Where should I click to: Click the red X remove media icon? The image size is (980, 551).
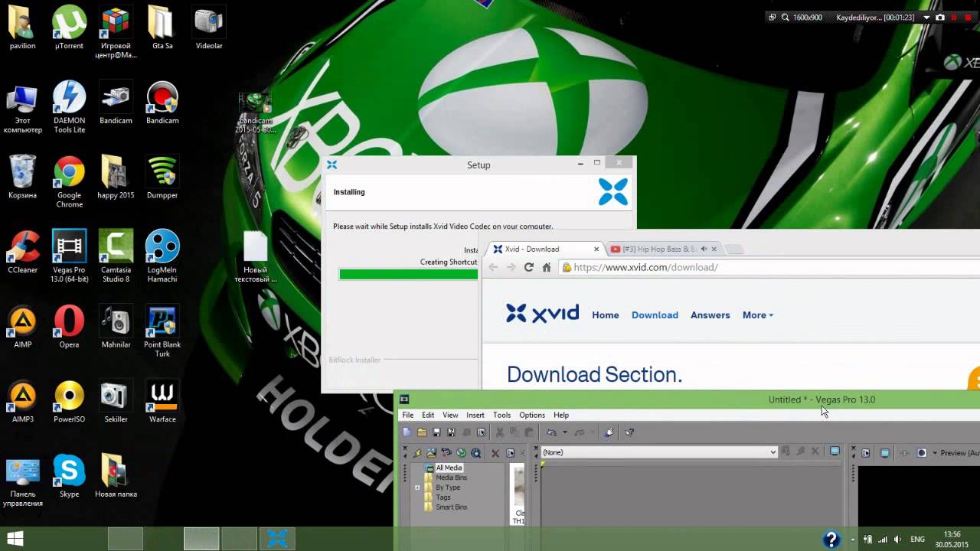[495, 453]
